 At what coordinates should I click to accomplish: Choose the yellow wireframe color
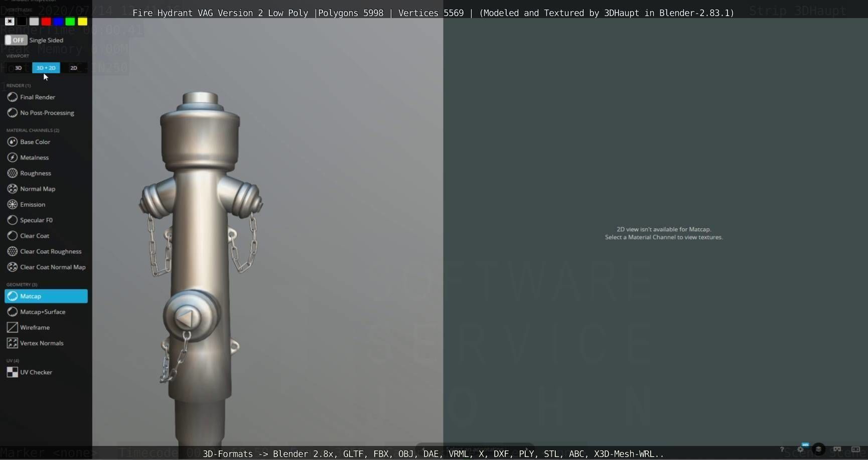[82, 21]
